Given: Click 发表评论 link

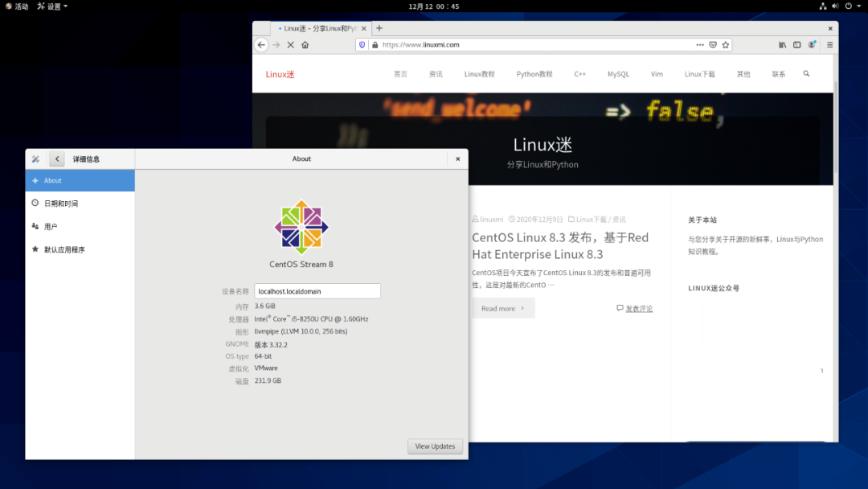Looking at the screenshot, I should tap(639, 309).
